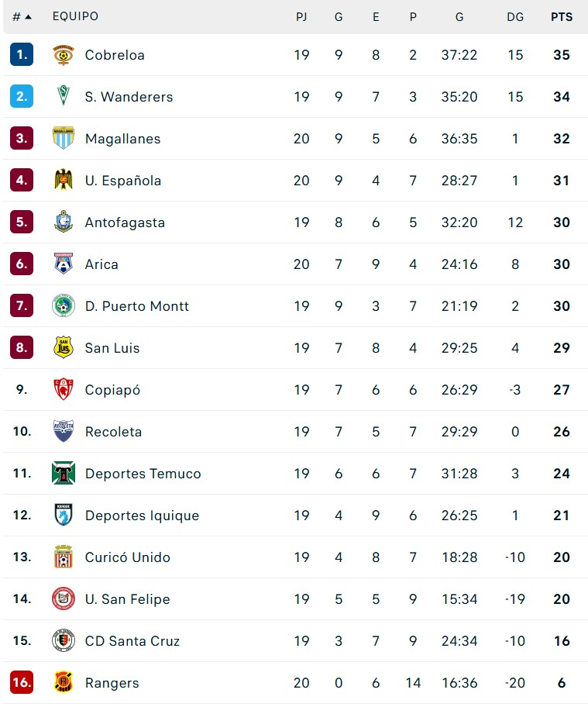This screenshot has width=588, height=707.
Task: Click the Antofagasta club badge
Action: [64, 222]
